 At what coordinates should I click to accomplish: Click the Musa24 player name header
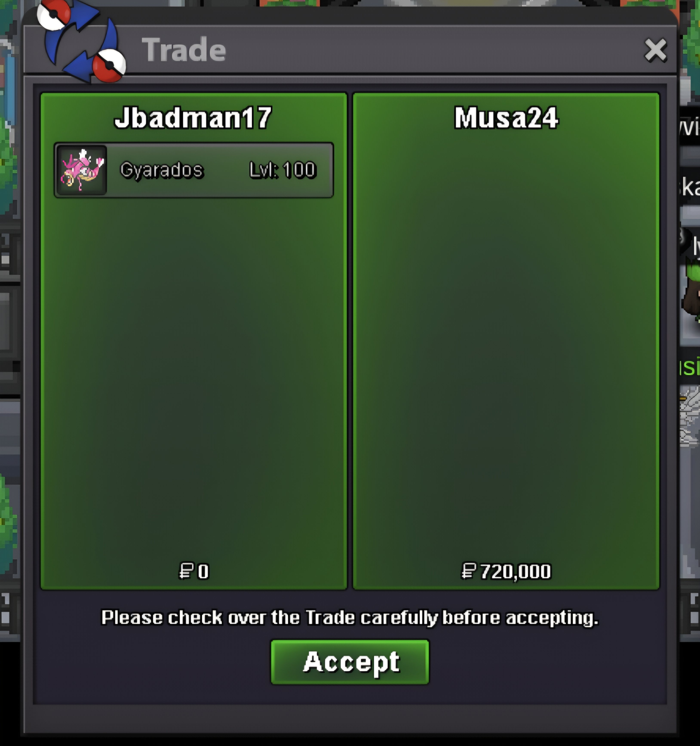506,118
